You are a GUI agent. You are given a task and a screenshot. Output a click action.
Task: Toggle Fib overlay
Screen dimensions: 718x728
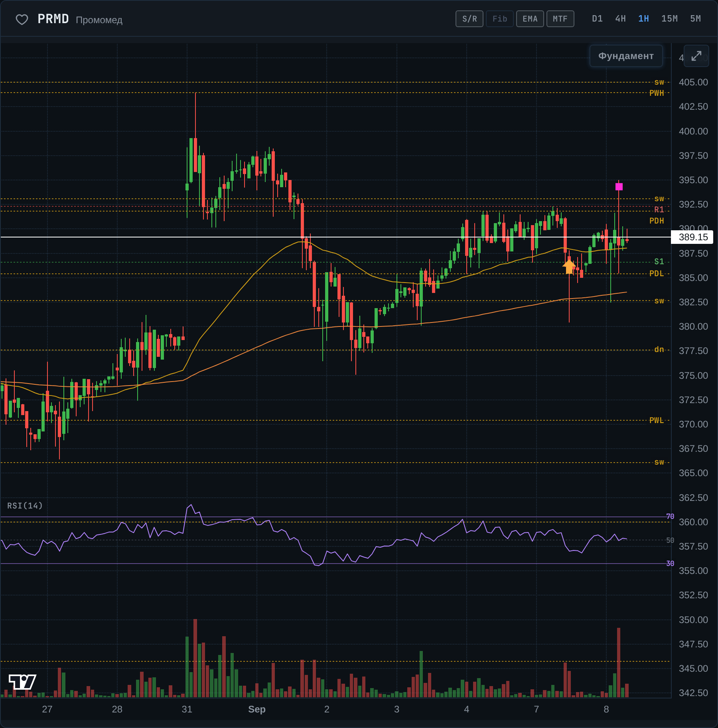[x=500, y=19]
